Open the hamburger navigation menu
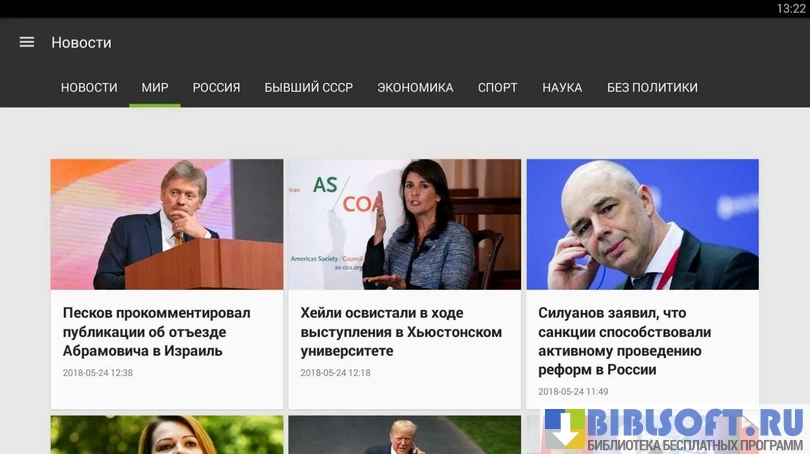Screen dimensions: 810x454 pyautogui.click(x=27, y=42)
